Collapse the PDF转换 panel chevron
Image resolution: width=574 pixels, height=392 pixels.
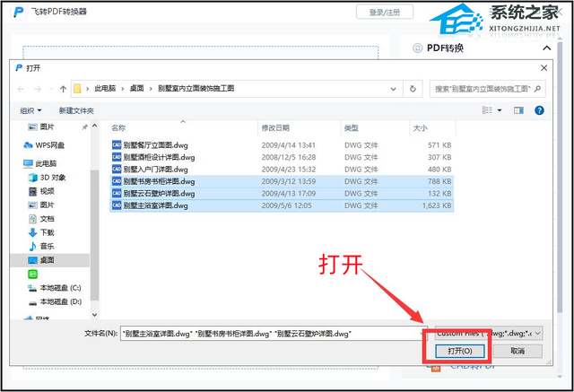tap(546, 48)
